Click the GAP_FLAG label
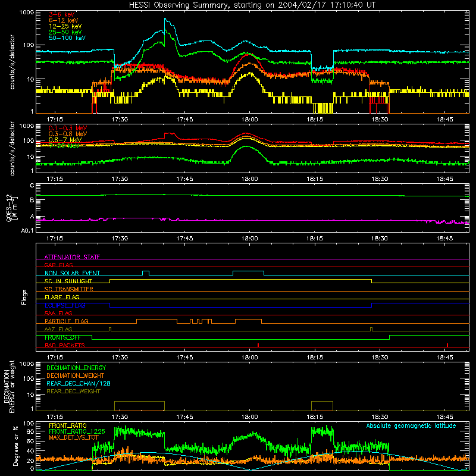Image resolution: width=476 pixels, height=476 pixels. pos(58,265)
